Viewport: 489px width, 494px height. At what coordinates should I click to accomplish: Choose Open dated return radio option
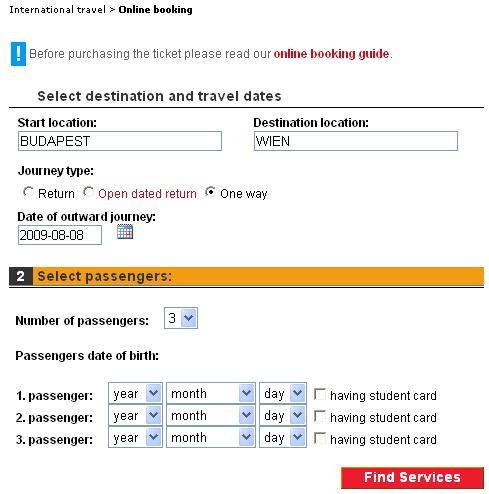[x=88, y=192]
